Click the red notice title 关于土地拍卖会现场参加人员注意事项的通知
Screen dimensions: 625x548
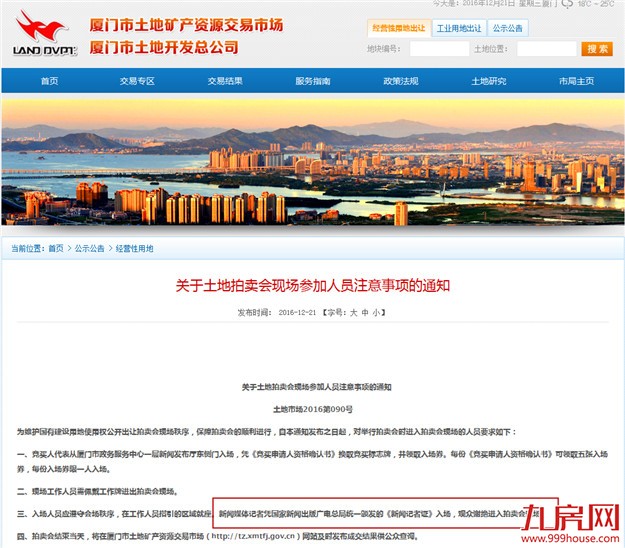tap(313, 286)
